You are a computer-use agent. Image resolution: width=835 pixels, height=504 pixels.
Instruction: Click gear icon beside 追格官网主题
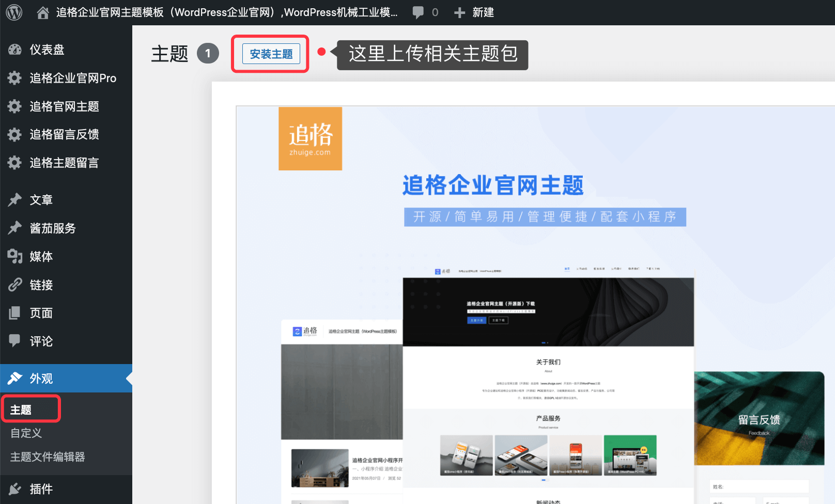tap(15, 106)
